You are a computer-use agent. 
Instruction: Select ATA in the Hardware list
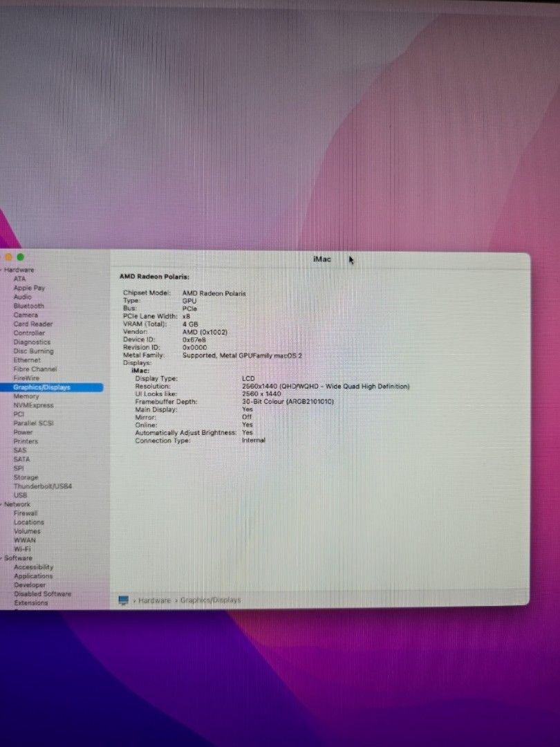19,279
